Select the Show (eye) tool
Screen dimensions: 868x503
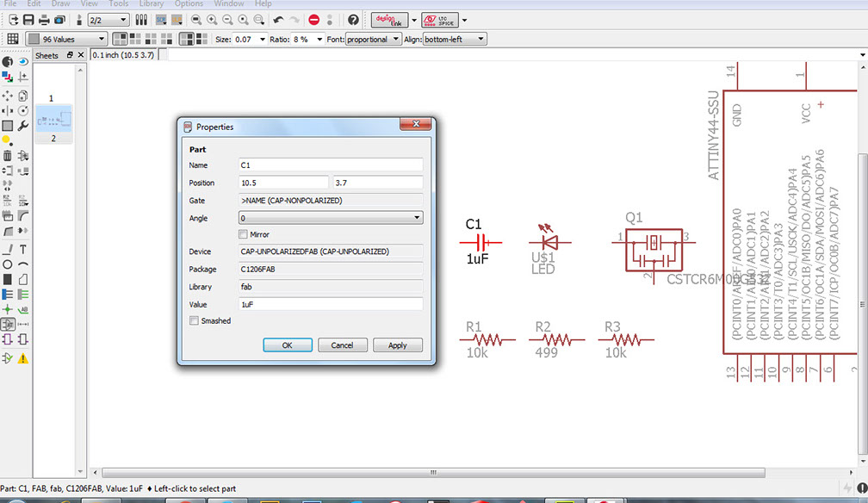click(x=22, y=61)
